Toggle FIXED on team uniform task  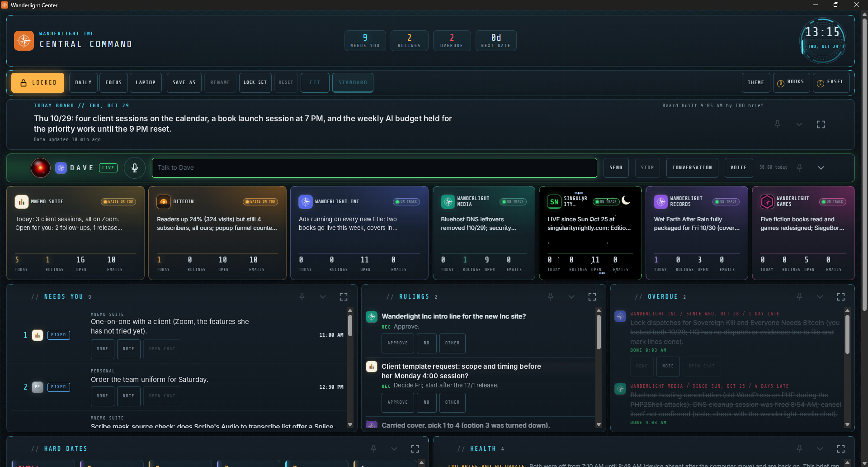[x=58, y=387]
